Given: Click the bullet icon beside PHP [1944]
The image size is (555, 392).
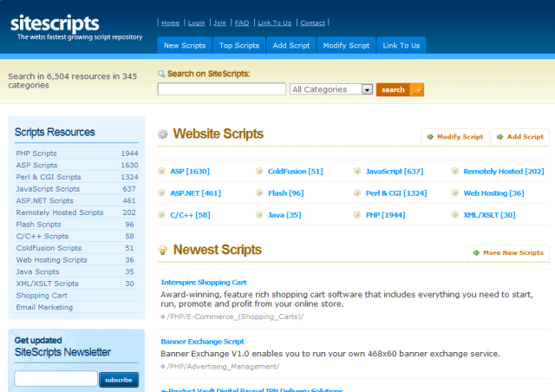Looking at the screenshot, I should pyautogui.click(x=357, y=215).
